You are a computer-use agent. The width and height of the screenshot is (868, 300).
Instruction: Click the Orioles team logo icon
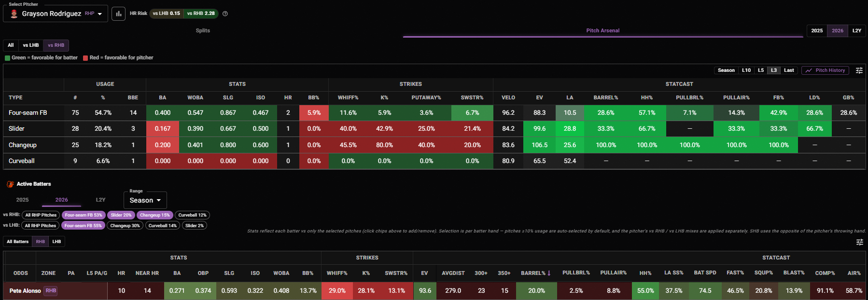point(10,184)
